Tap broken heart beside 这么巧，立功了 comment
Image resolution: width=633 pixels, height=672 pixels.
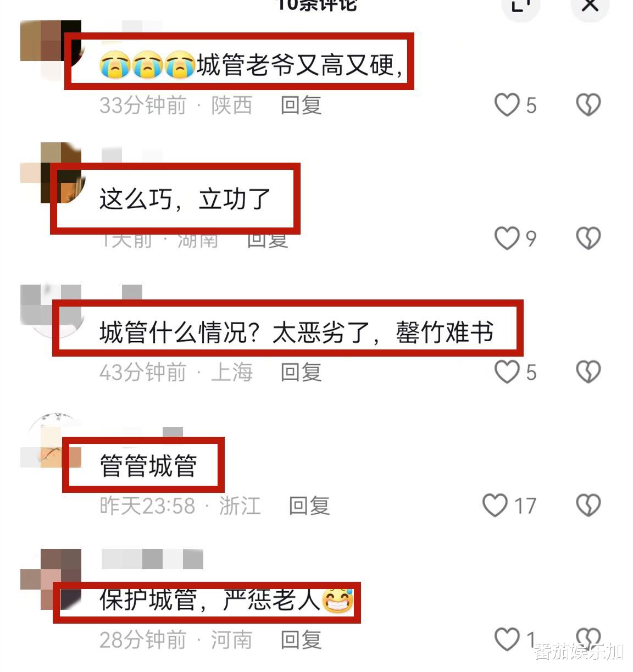[588, 238]
